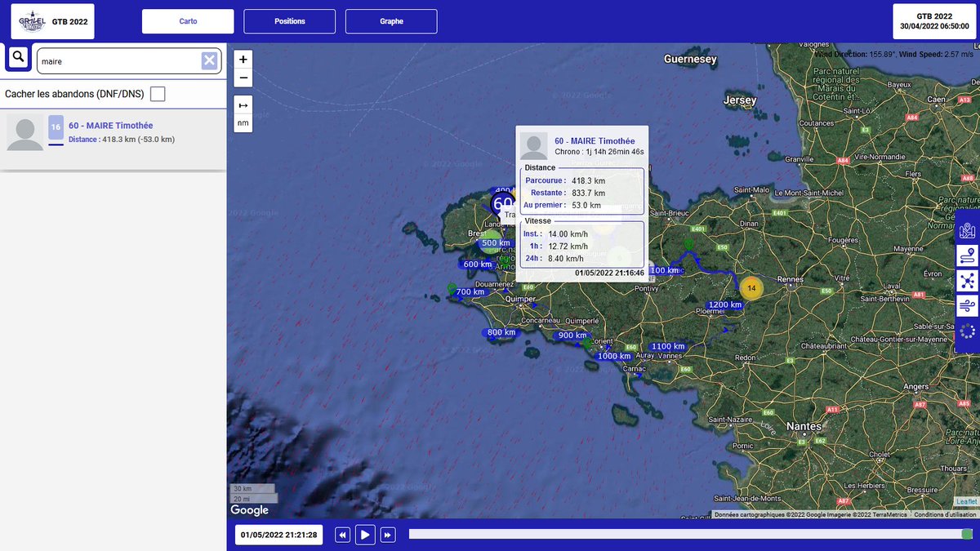Select the 700 km waypoint label
This screenshot has height=551, width=980.
click(x=470, y=292)
